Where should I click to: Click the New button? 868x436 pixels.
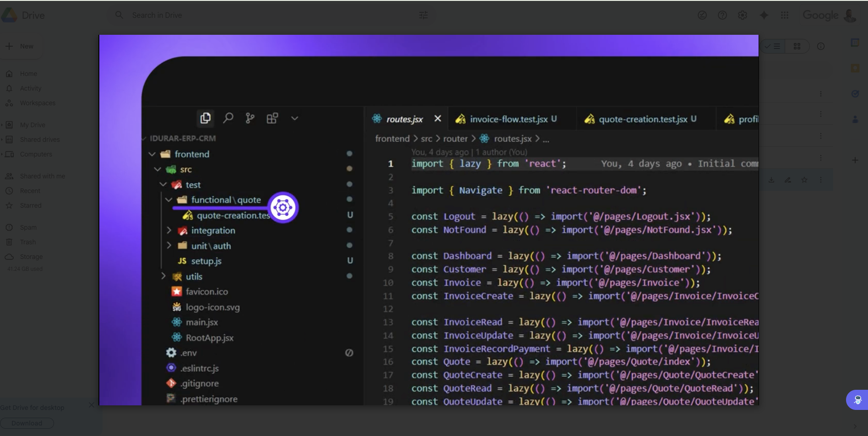tap(21, 46)
